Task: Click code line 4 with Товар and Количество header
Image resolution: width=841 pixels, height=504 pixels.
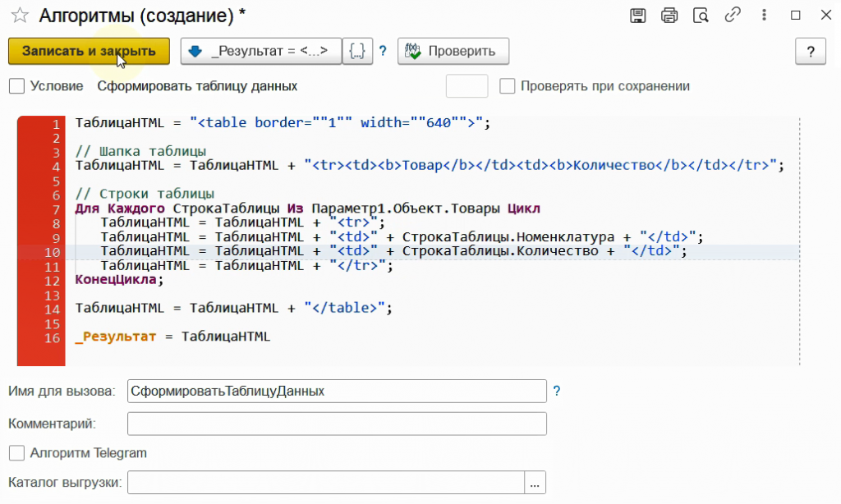Action: [x=430, y=165]
